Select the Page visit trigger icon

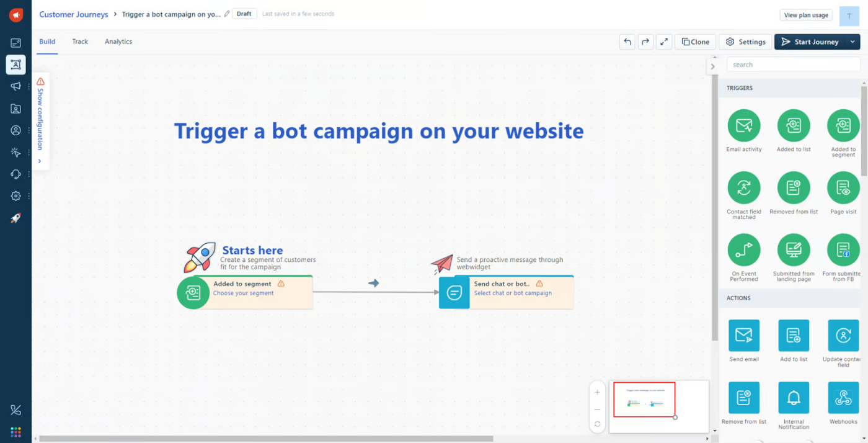[843, 187]
